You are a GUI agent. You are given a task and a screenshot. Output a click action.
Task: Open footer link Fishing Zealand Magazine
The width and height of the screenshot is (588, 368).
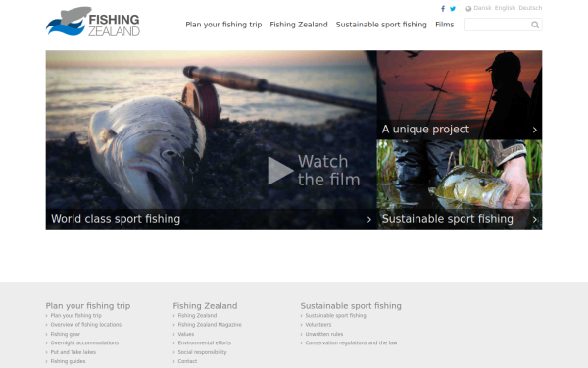[210, 325]
